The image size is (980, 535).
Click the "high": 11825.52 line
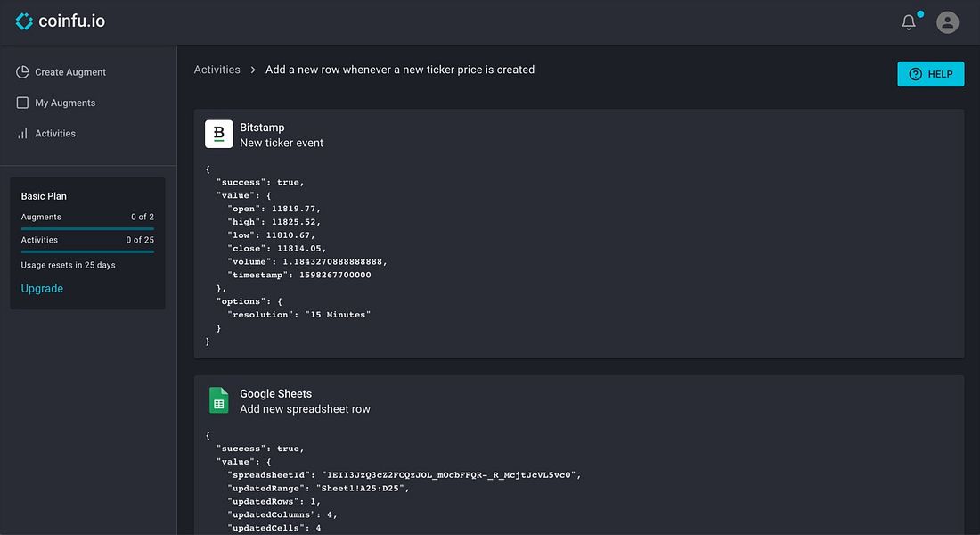point(274,221)
